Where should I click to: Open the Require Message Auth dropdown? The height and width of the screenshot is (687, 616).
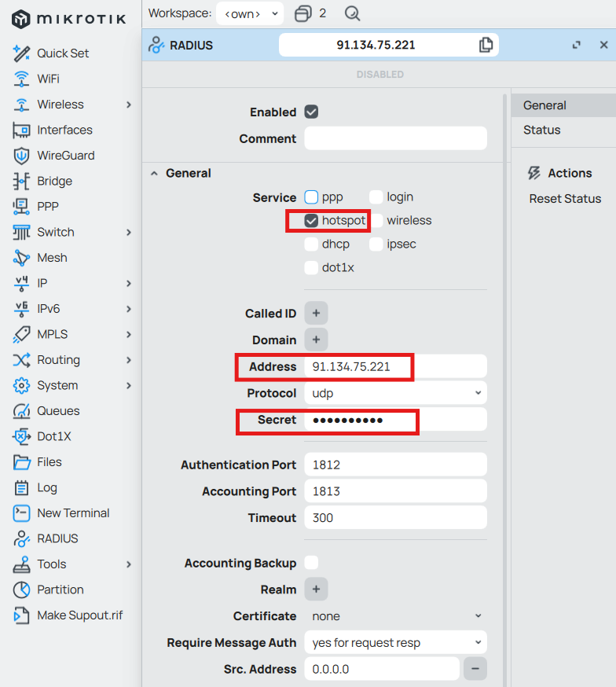[395, 642]
